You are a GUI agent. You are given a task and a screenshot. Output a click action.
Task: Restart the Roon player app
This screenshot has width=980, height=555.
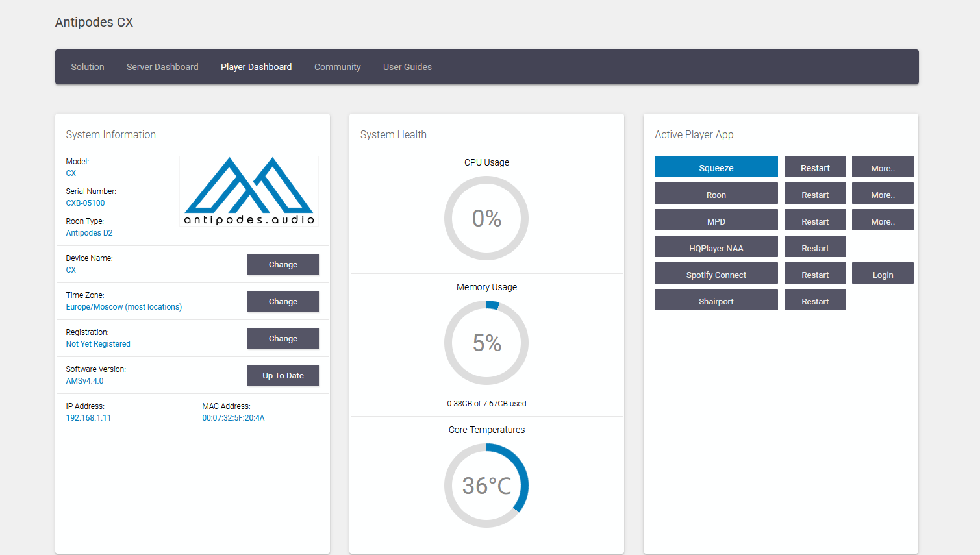815,193
